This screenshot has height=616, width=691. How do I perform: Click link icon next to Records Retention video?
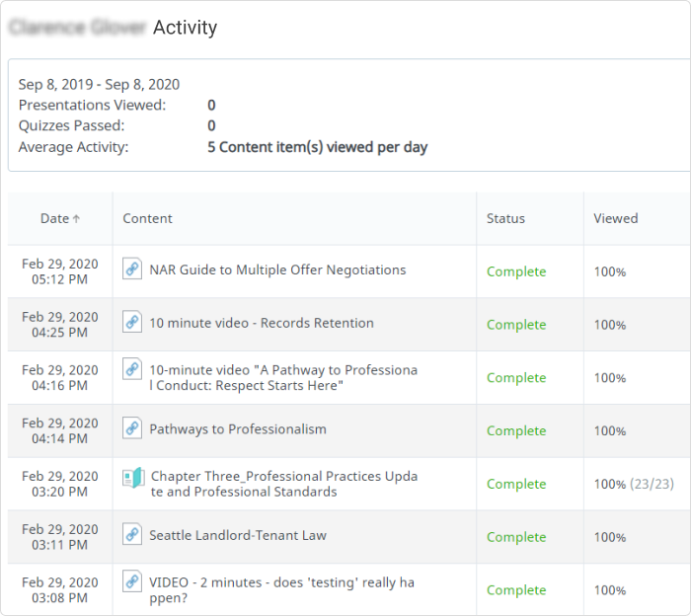[132, 322]
